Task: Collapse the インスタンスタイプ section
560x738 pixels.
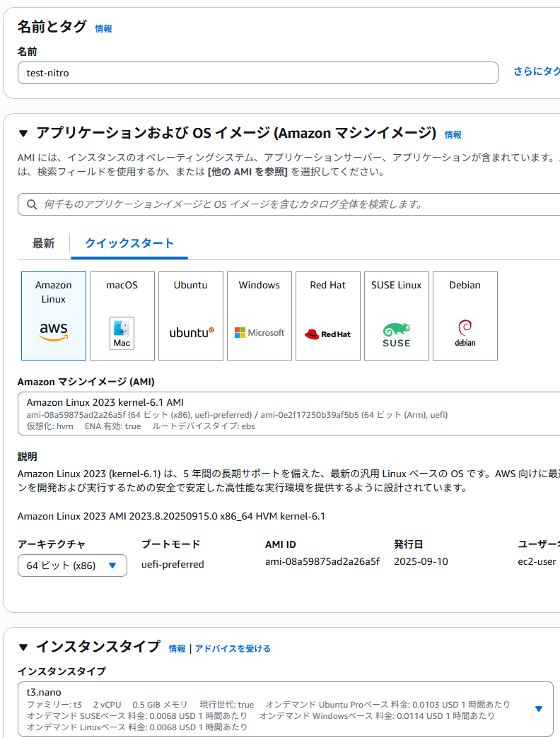Action: pyautogui.click(x=23, y=648)
